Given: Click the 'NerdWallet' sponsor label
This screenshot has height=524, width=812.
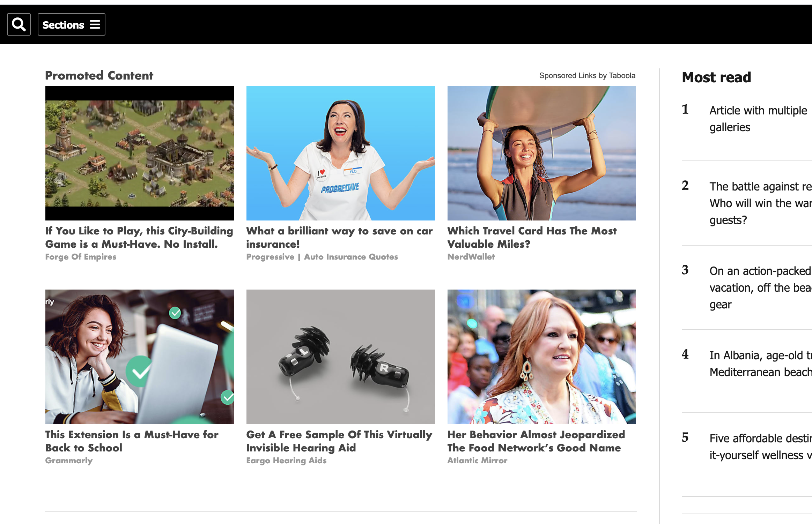Looking at the screenshot, I should [471, 257].
